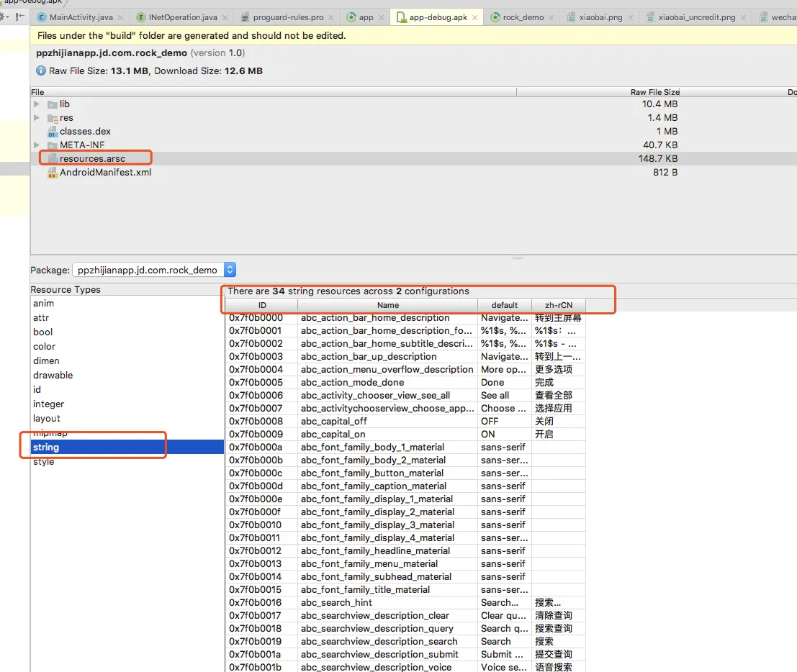Screen dimensions: 797x672
Task: Click the res folder icon
Action: click(53, 118)
